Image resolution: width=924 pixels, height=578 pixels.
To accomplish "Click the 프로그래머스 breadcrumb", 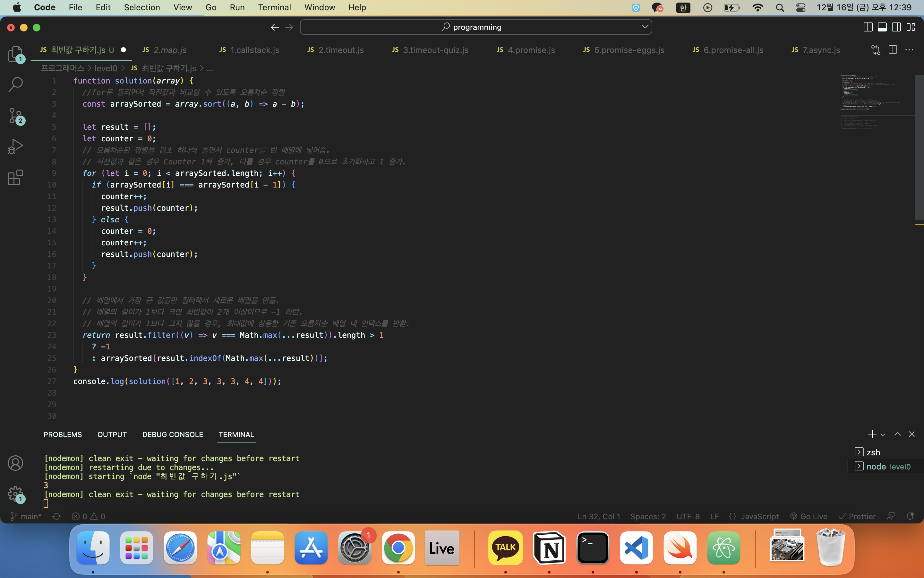I will 62,68.
